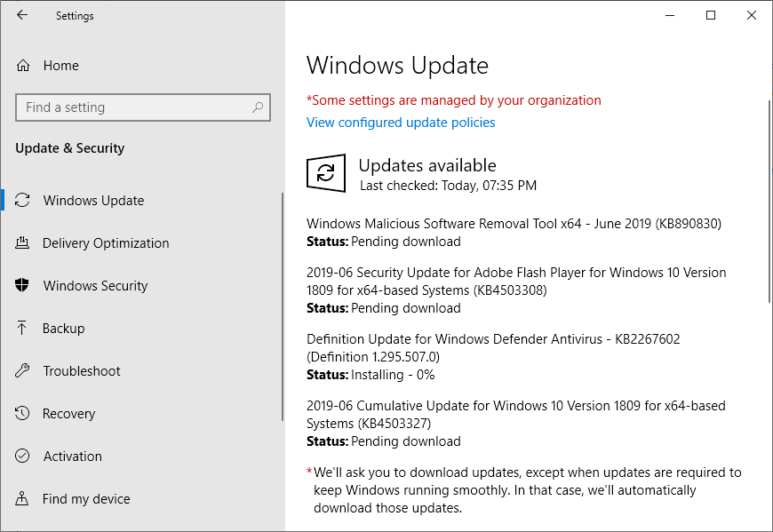Click the Windows Update sync arrows icon in sidebar
Screen dimensions: 773x532
(22, 200)
